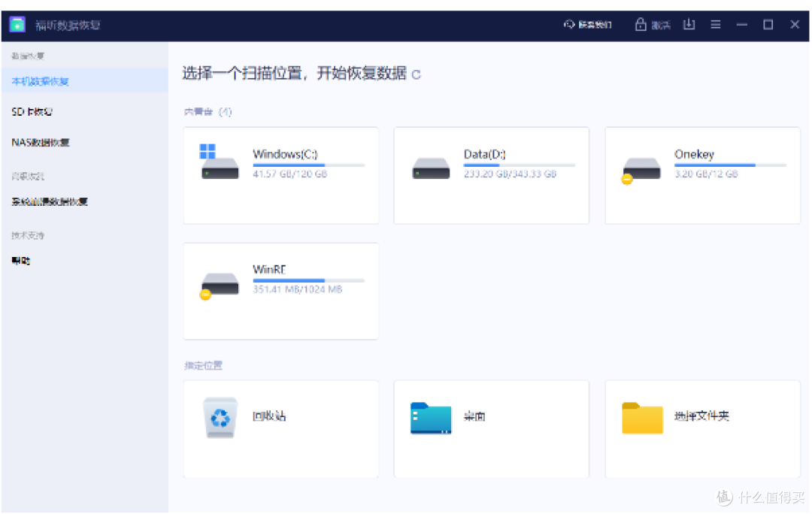Viewport: 812px width, 514px height.
Task: Click the Onekey partition name
Action: tap(694, 154)
